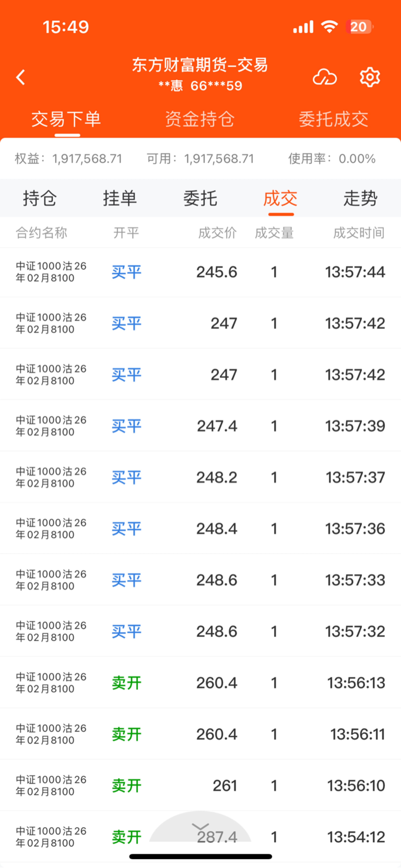Image resolution: width=401 pixels, height=868 pixels.
Task: Switch to 委托成交 tab
Action: click(333, 119)
